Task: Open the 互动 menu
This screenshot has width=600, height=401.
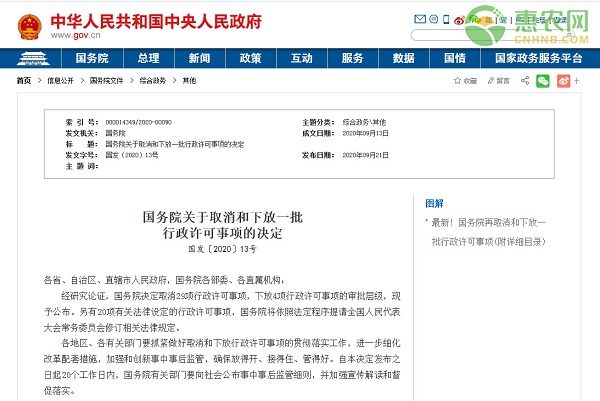Action: [x=302, y=58]
